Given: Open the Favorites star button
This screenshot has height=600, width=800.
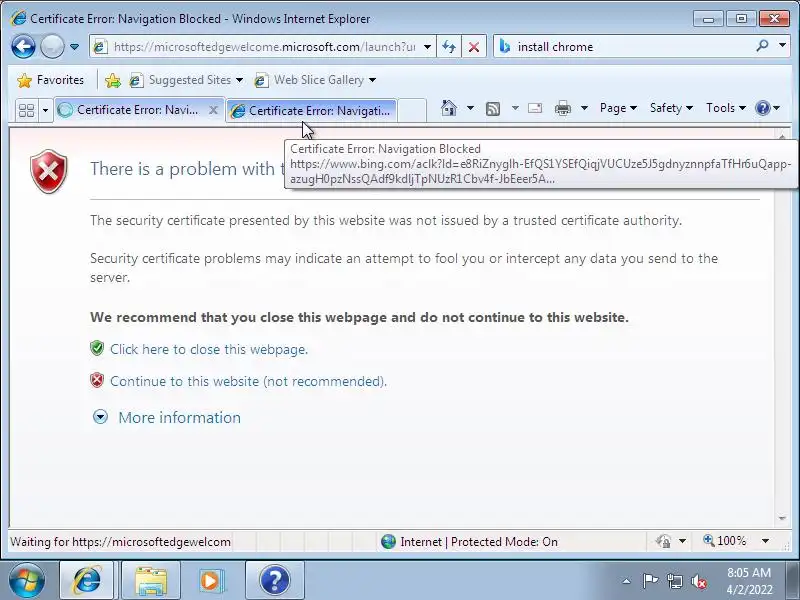Looking at the screenshot, I should (x=50, y=80).
